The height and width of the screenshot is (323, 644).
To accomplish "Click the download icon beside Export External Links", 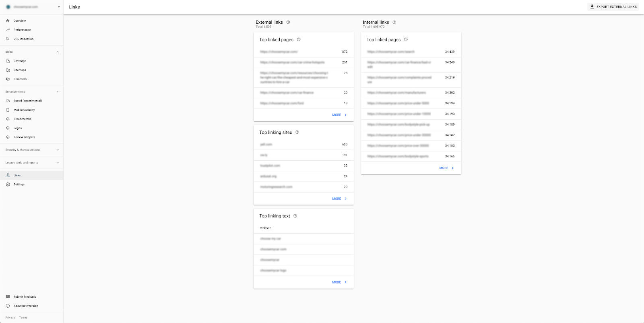I will 592,6.
